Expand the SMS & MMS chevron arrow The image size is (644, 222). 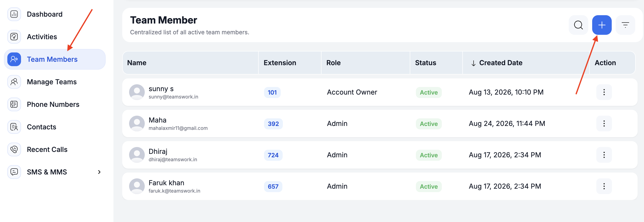point(99,172)
